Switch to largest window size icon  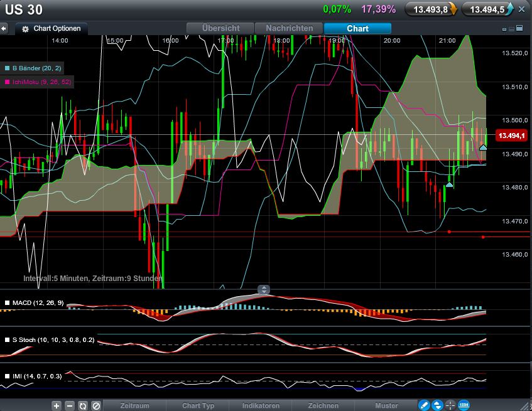(x=519, y=28)
